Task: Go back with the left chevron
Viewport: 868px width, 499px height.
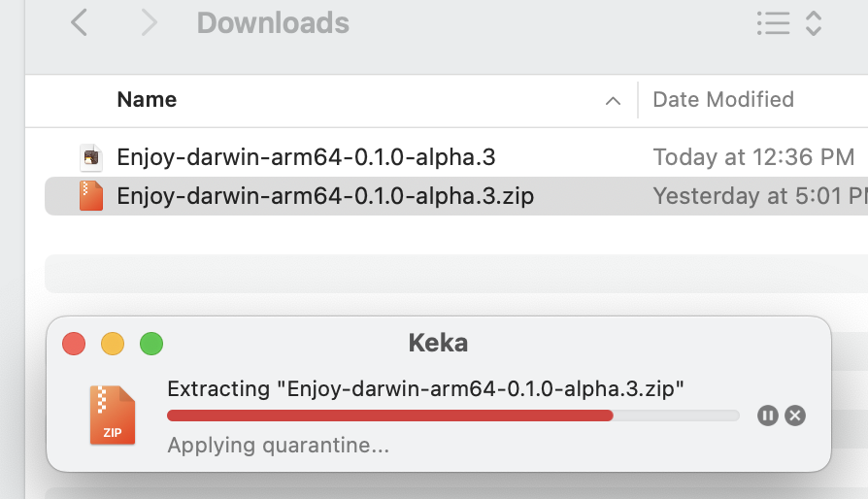Action: (x=80, y=22)
